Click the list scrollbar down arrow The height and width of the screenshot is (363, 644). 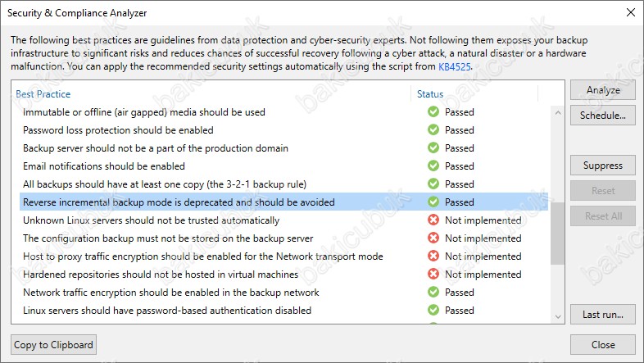point(558,316)
